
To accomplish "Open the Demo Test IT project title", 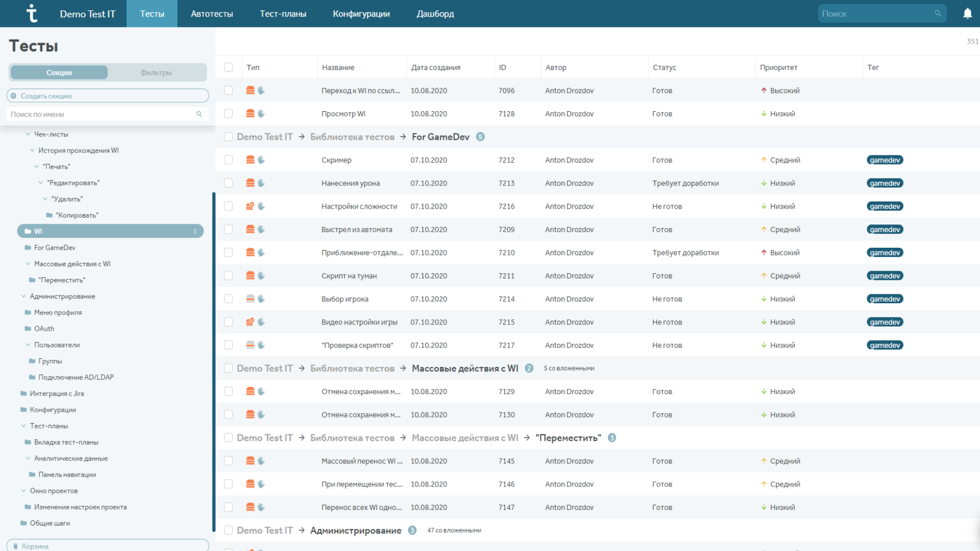I will tap(87, 14).
